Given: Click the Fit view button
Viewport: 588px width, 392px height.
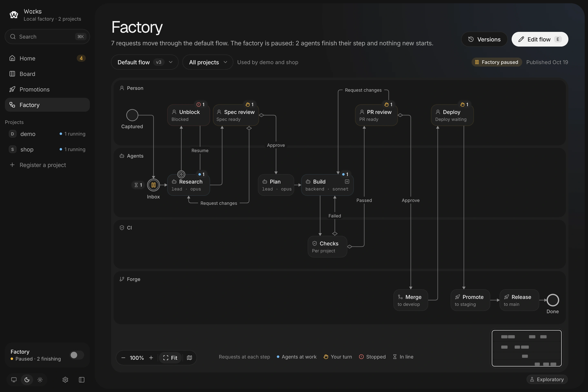Looking at the screenshot, I should pos(170,358).
